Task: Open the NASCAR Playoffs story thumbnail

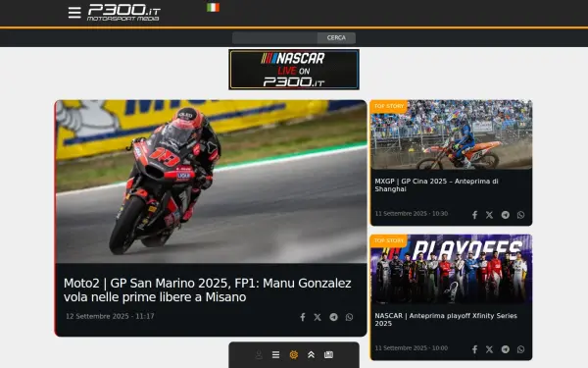Action: click(451, 269)
